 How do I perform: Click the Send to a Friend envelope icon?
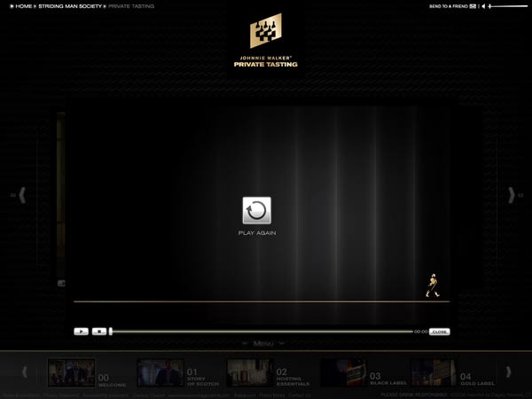tap(473, 6)
